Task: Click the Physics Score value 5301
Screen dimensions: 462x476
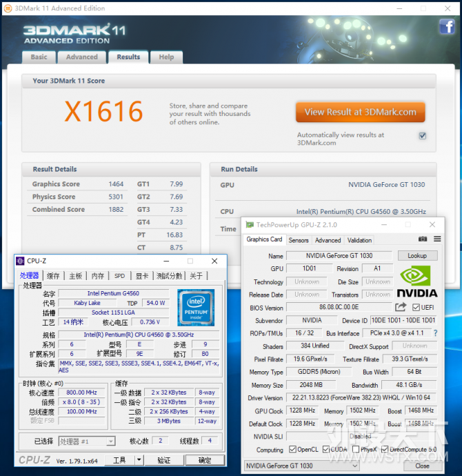Action: click(116, 197)
